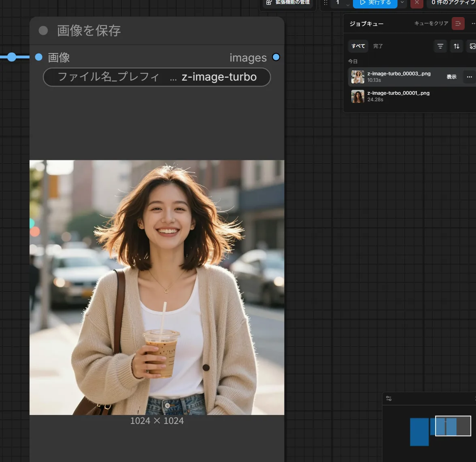Screen dimensions: 476x462
Task: Click the ジョブキュー panel title
Action: (366, 24)
